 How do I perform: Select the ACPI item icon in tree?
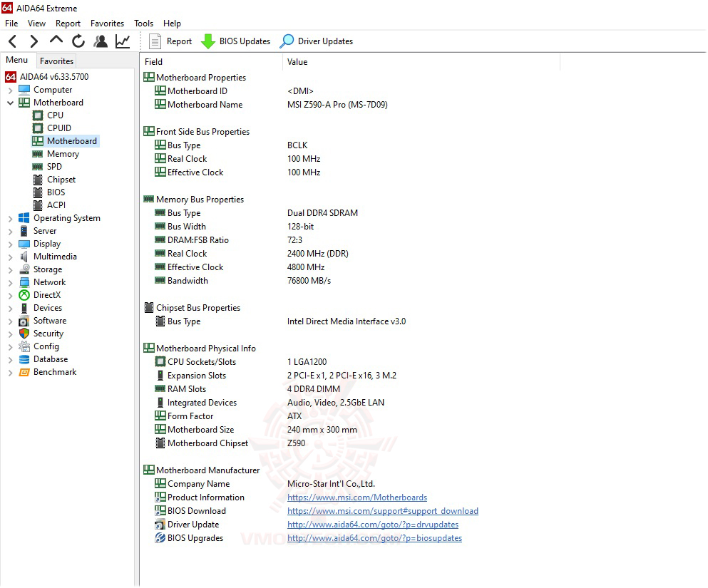click(x=39, y=205)
